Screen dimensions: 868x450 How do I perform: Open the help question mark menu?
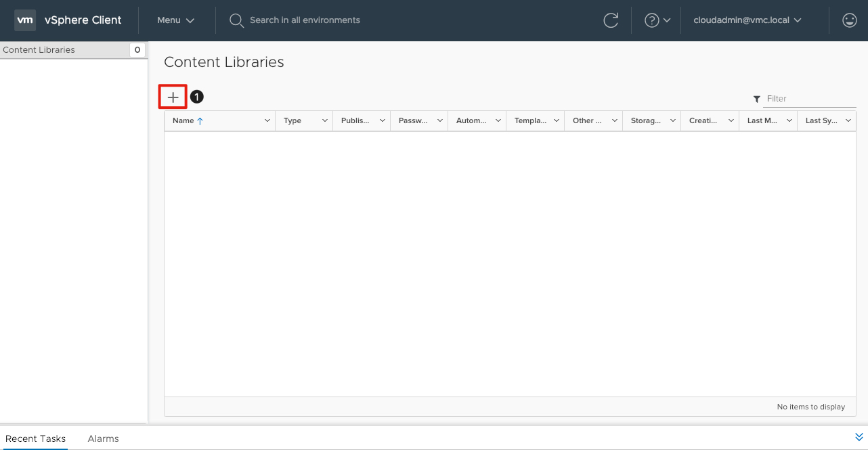(x=657, y=20)
